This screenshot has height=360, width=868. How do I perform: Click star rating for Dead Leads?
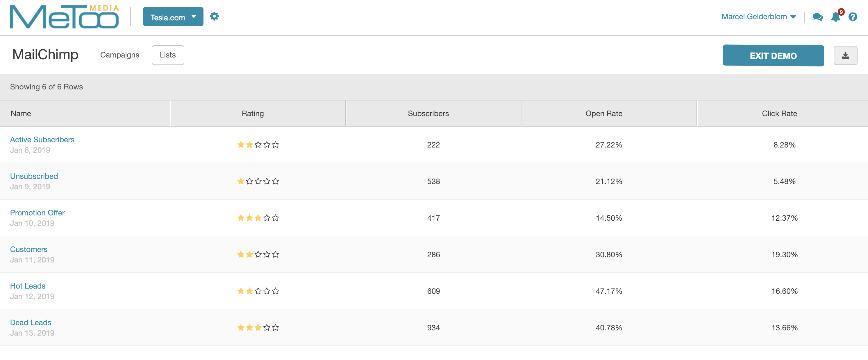(258, 328)
